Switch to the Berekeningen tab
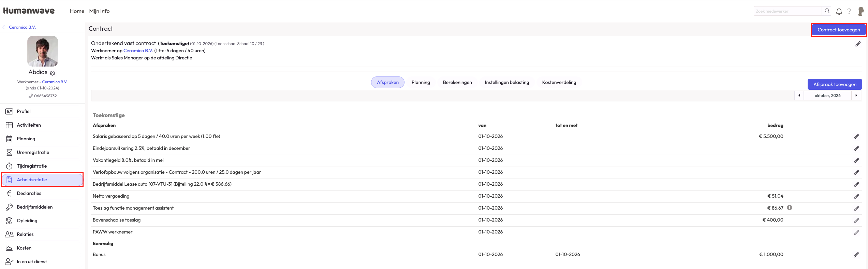The height and width of the screenshot is (269, 868). coord(457,82)
